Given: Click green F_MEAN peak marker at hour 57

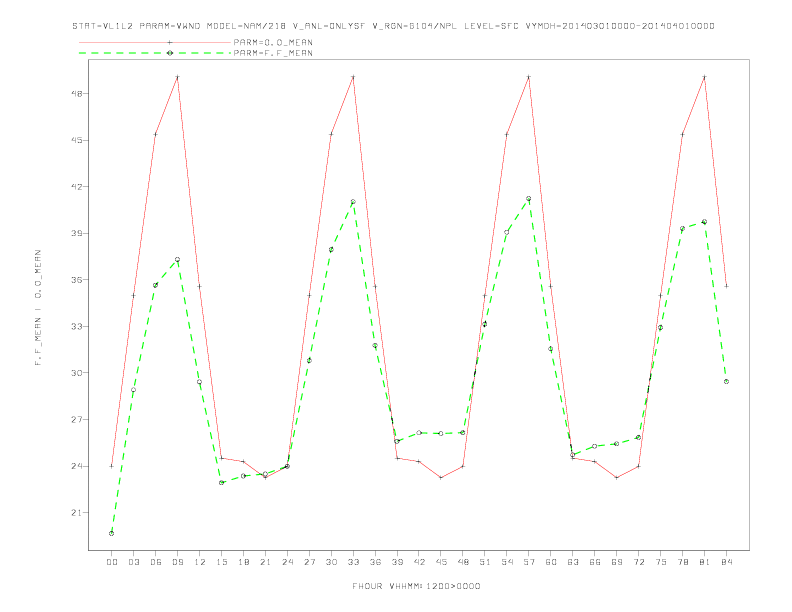Looking at the screenshot, I should 529,198.
